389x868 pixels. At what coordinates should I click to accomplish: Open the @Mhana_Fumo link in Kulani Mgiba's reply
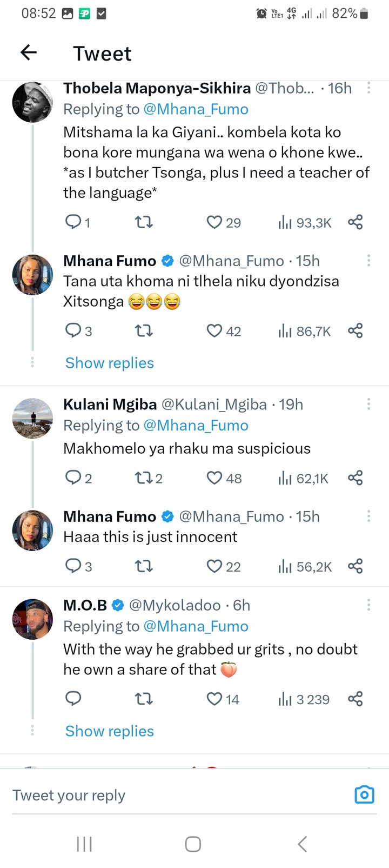tap(196, 426)
